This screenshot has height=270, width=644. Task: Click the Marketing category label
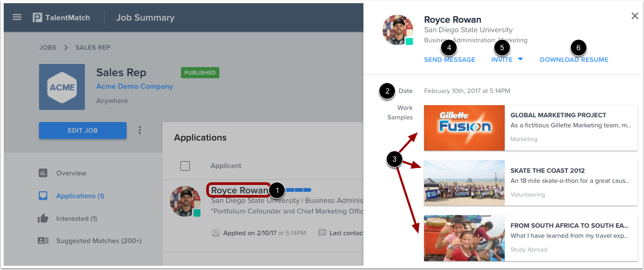(524, 139)
